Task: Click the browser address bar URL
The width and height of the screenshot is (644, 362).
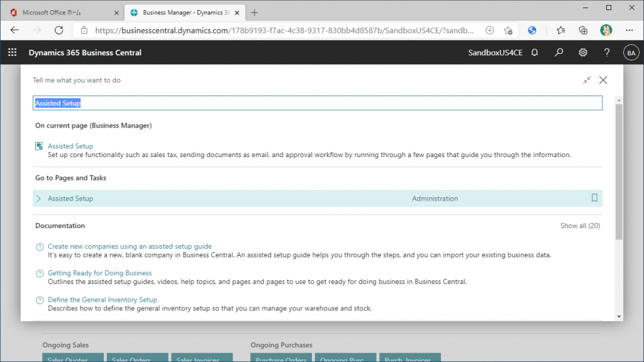Action: (x=284, y=30)
